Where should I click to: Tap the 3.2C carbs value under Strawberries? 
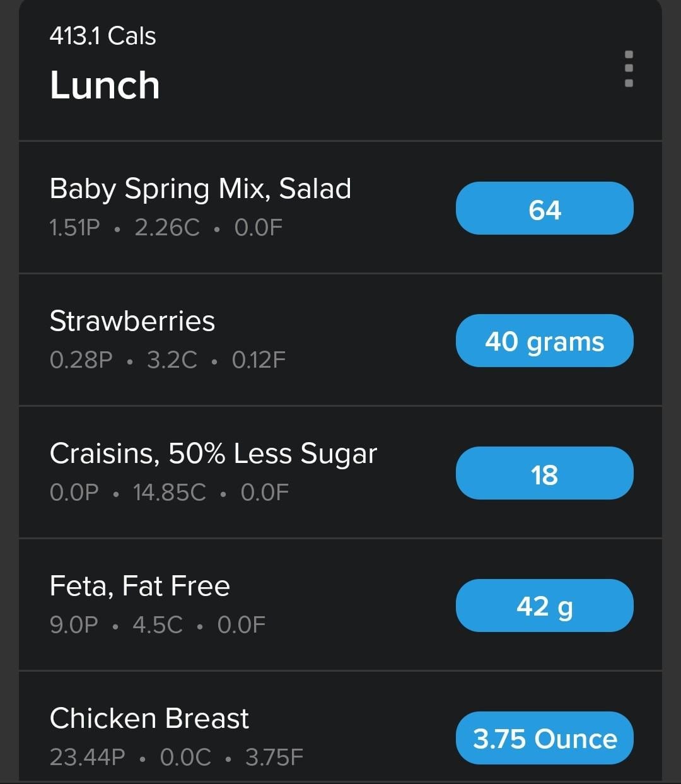click(x=172, y=360)
